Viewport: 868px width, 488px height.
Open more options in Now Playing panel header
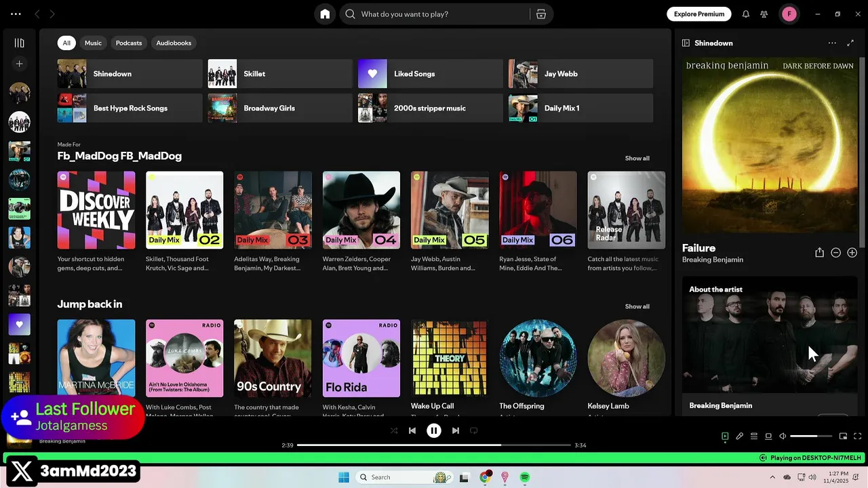832,43
